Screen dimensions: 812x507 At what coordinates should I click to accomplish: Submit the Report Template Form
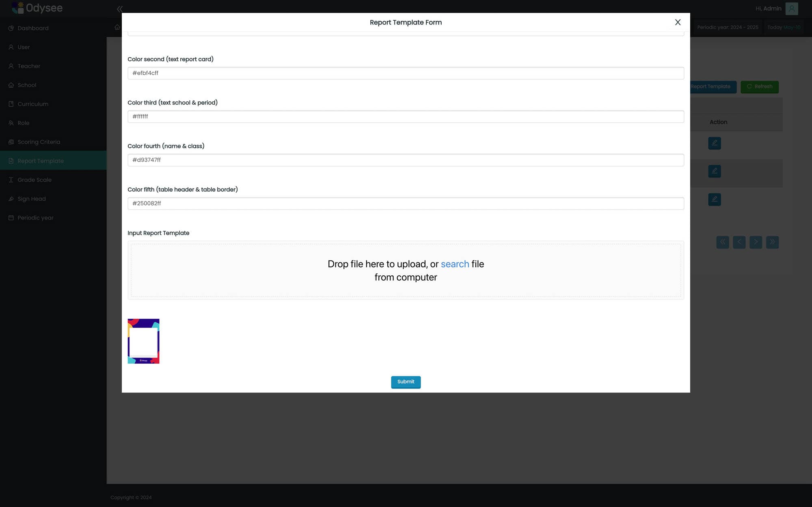406,382
